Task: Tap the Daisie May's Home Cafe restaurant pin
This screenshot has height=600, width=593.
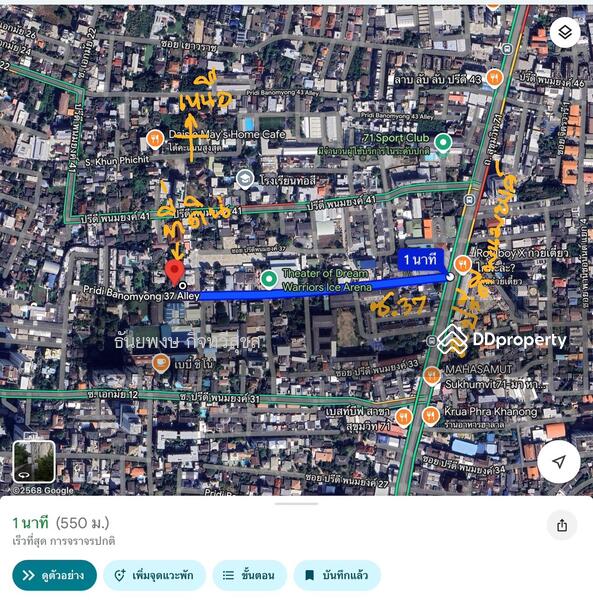Action: [155, 140]
